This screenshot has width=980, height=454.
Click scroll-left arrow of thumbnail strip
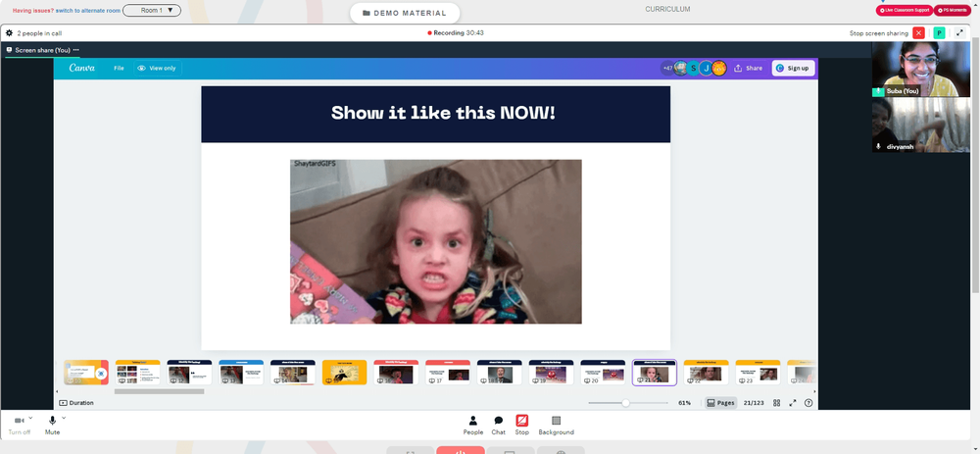[59, 391]
